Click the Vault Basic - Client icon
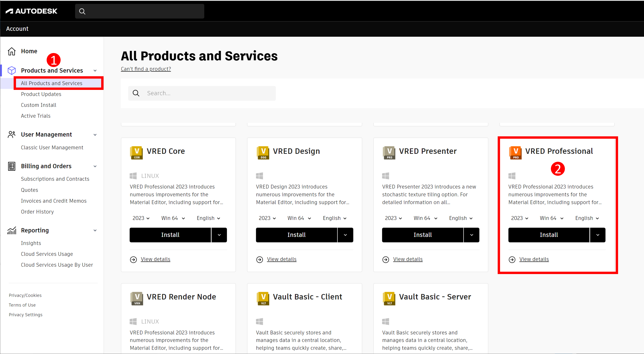 coord(263,298)
